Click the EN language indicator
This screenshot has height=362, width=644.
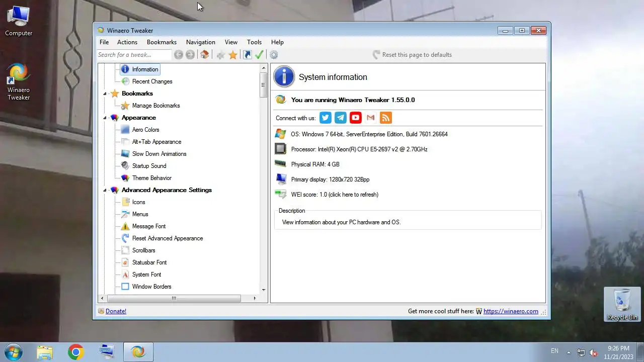point(554,351)
